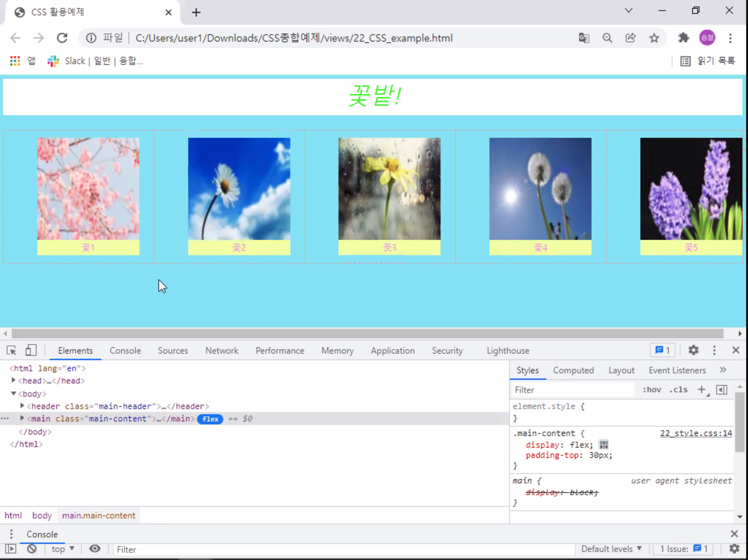Image resolution: width=748 pixels, height=560 pixels.
Task: Open the Default levels dropdown
Action: click(x=611, y=549)
